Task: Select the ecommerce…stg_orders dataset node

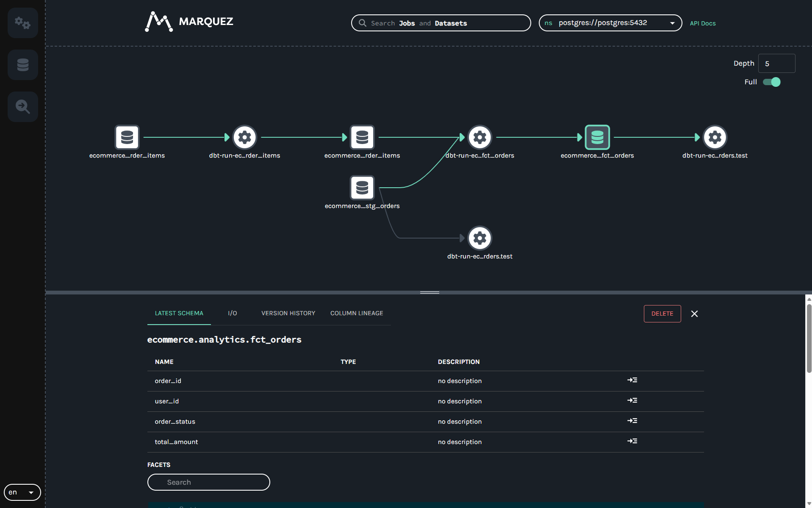Action: click(x=362, y=188)
